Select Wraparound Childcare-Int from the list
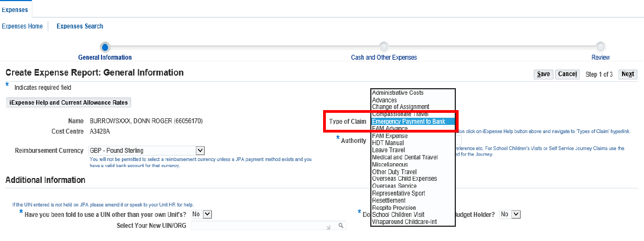This screenshot has height=241, width=644. (405, 222)
